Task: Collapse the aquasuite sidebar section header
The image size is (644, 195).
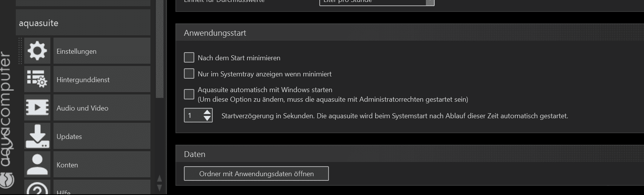Action: pyautogui.click(x=83, y=23)
